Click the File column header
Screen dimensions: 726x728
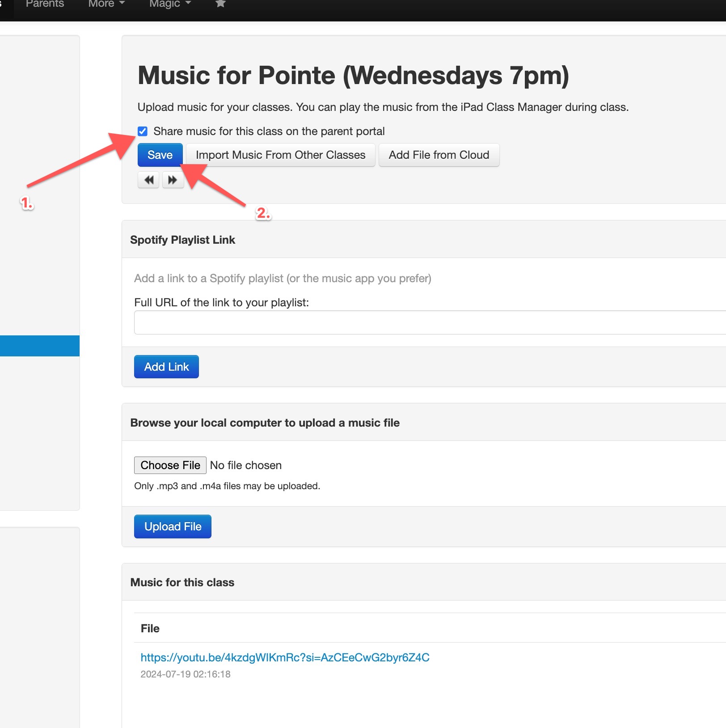pos(150,628)
